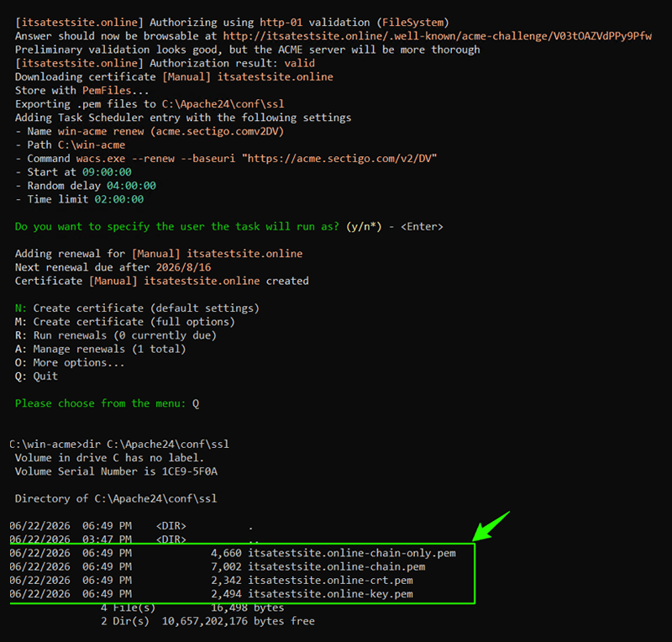Click the acme-challenge URL on itsatestsite.online
The image size is (672, 642).
pos(437,36)
